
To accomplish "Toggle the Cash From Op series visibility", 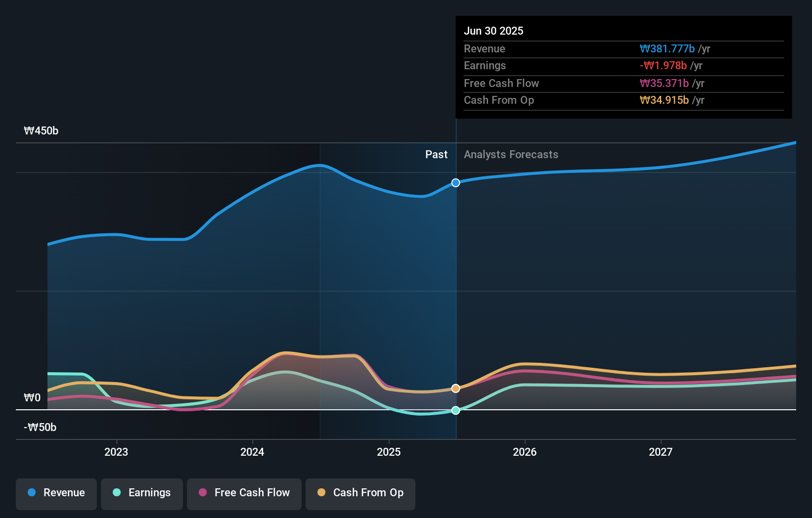I will pos(361,493).
